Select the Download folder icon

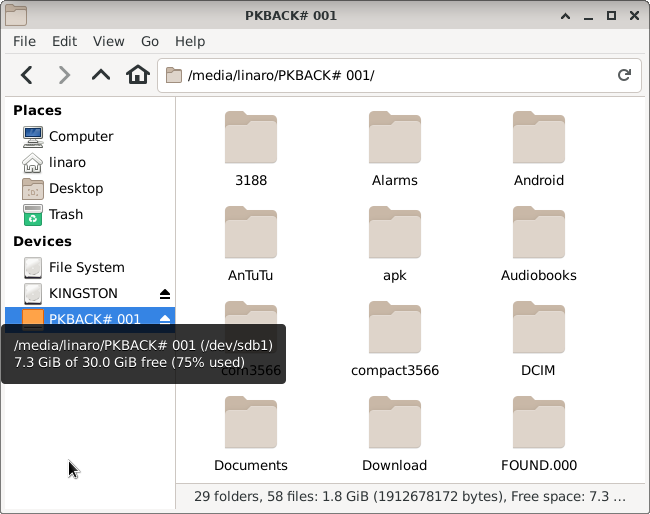coord(395,422)
